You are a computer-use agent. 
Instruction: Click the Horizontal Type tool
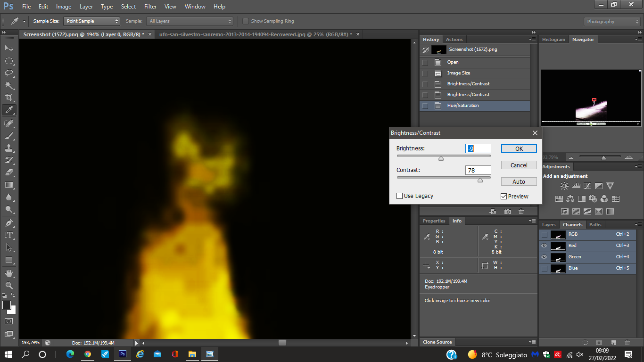9,235
